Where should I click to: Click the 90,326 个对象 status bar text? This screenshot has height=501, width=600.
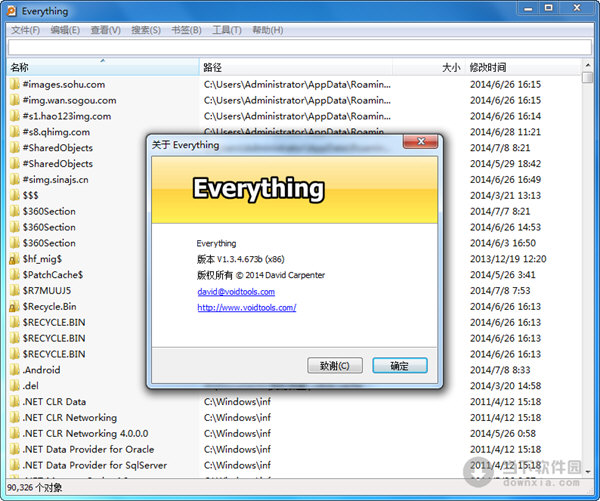click(35, 488)
